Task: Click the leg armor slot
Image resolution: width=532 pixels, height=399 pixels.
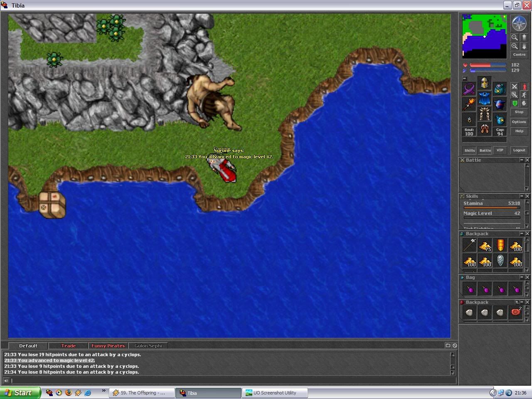Action: [484, 113]
